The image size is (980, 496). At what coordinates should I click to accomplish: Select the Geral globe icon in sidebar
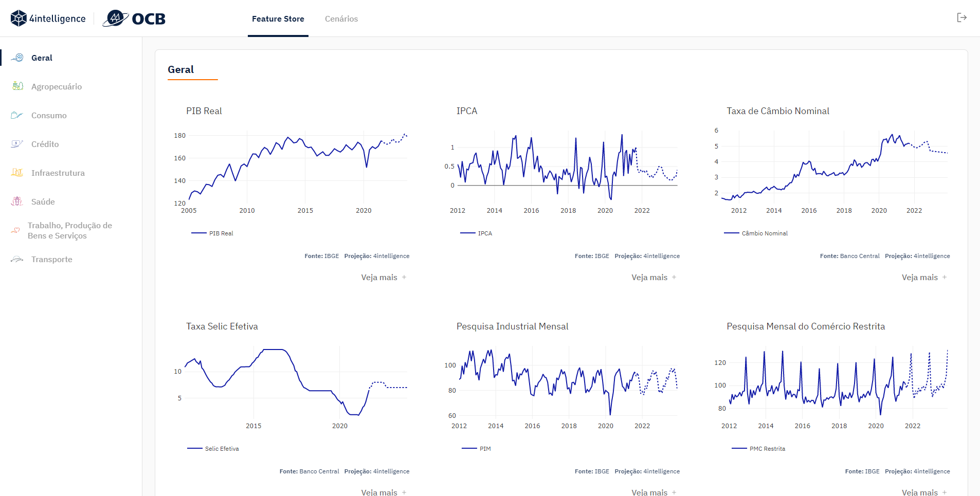tap(17, 58)
